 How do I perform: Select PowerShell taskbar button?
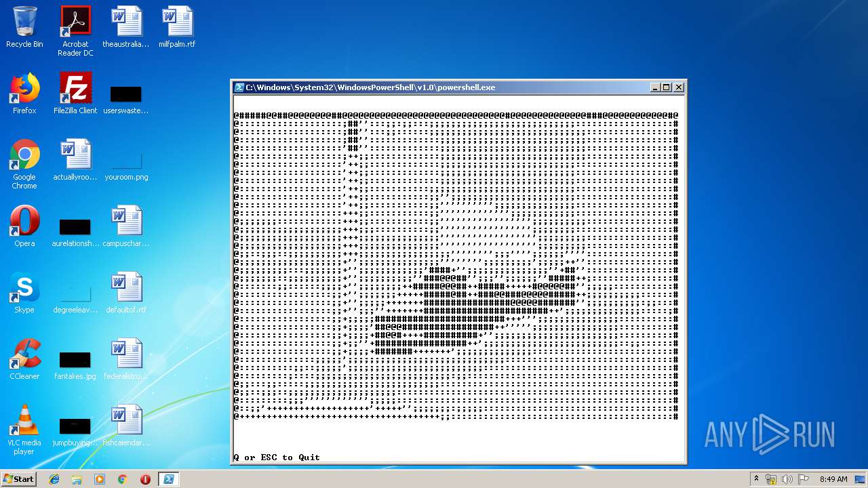coord(168,479)
